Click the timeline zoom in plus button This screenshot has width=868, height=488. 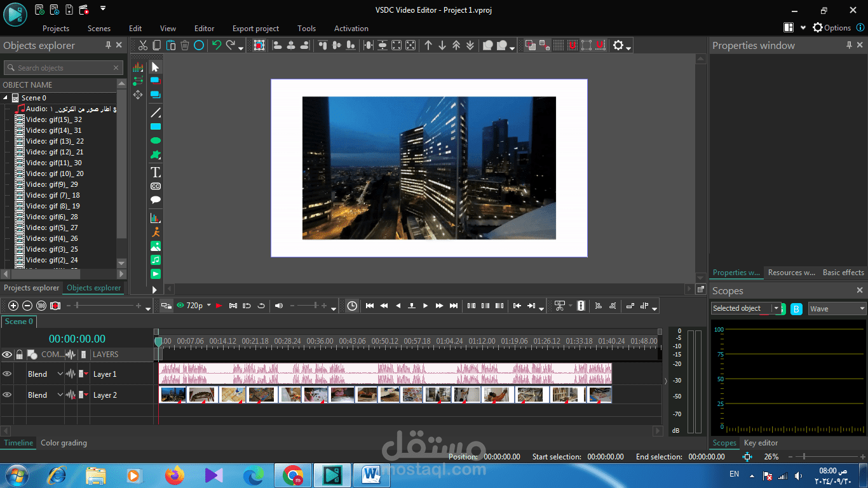(13, 306)
